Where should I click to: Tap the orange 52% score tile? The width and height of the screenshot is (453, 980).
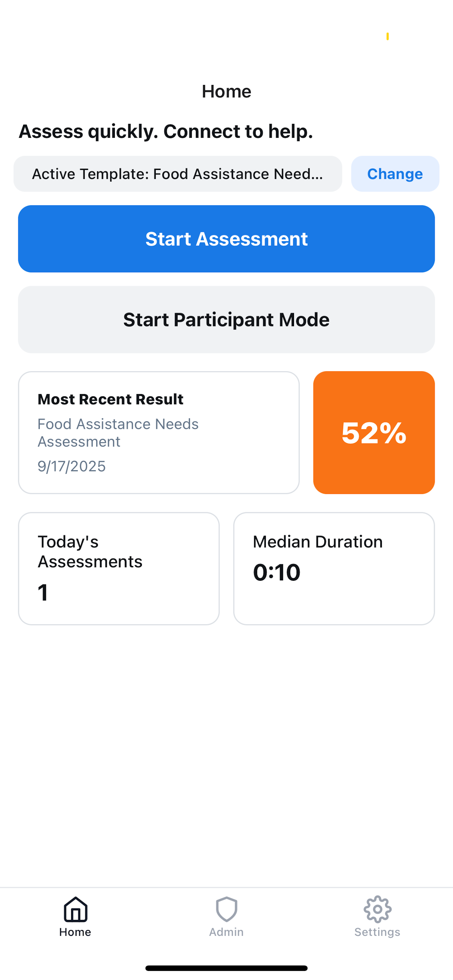click(x=374, y=432)
